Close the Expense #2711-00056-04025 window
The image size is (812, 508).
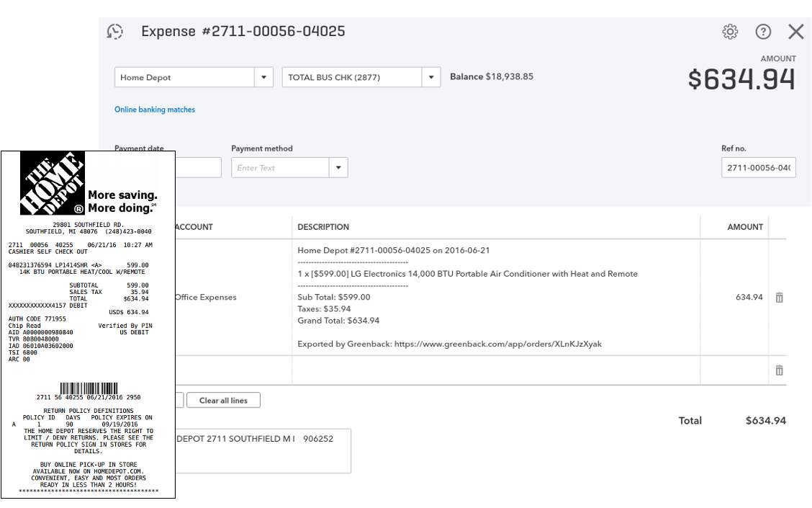pos(795,32)
